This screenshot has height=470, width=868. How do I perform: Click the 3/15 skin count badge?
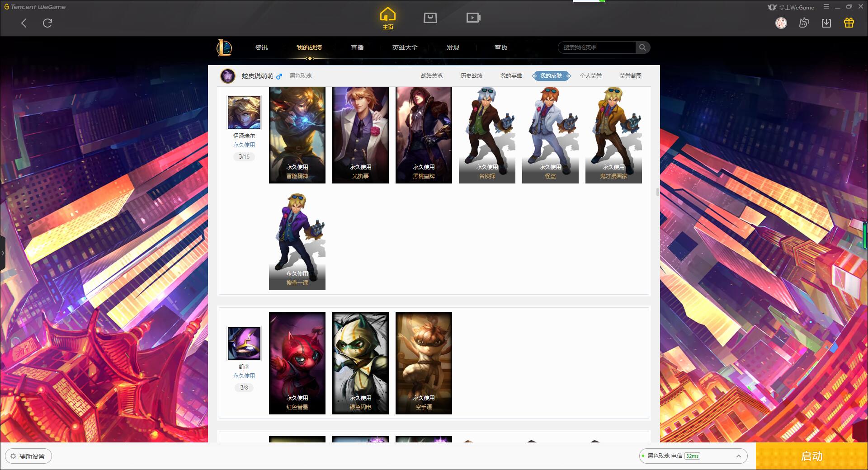pyautogui.click(x=244, y=157)
